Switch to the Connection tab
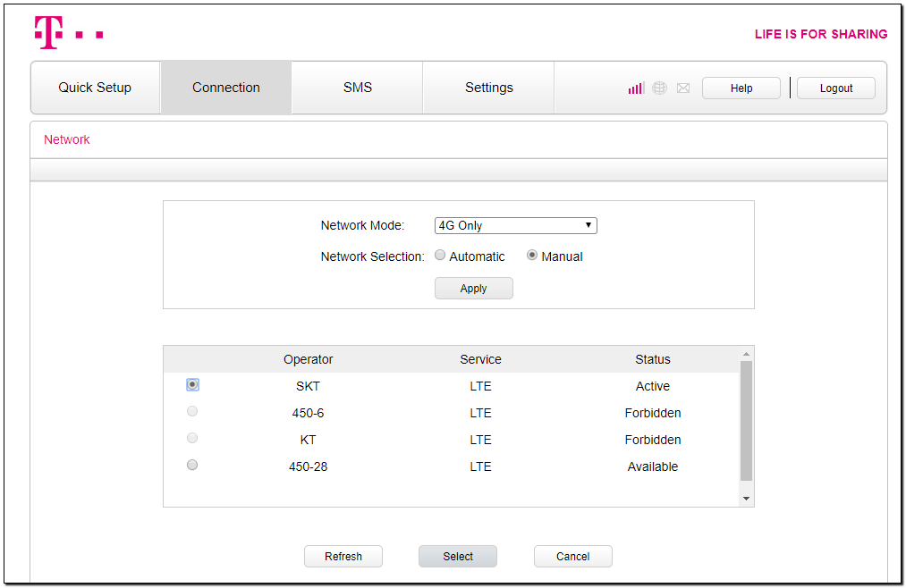 (x=226, y=88)
